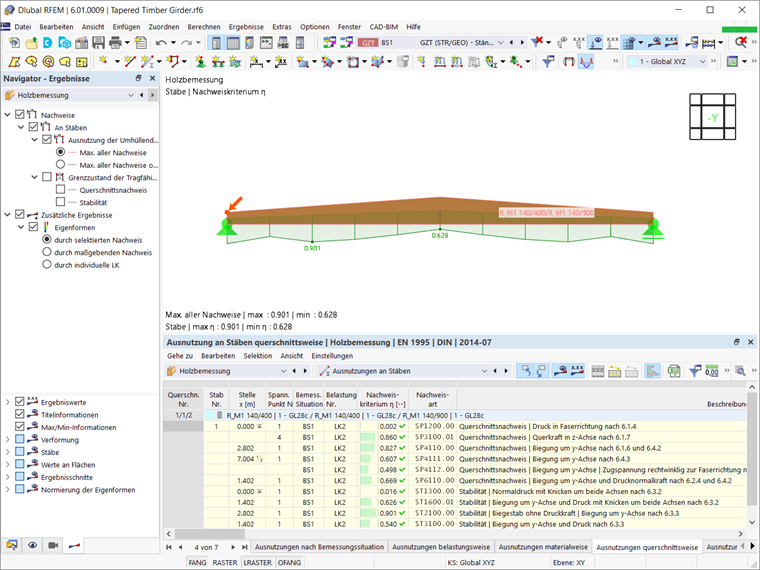This screenshot has width=760, height=570.
Task: Click the eye icon in navigator bottom tabs
Action: (x=32, y=545)
